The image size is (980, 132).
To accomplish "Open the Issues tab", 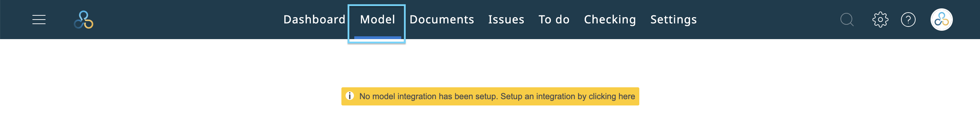I will coord(506,20).
